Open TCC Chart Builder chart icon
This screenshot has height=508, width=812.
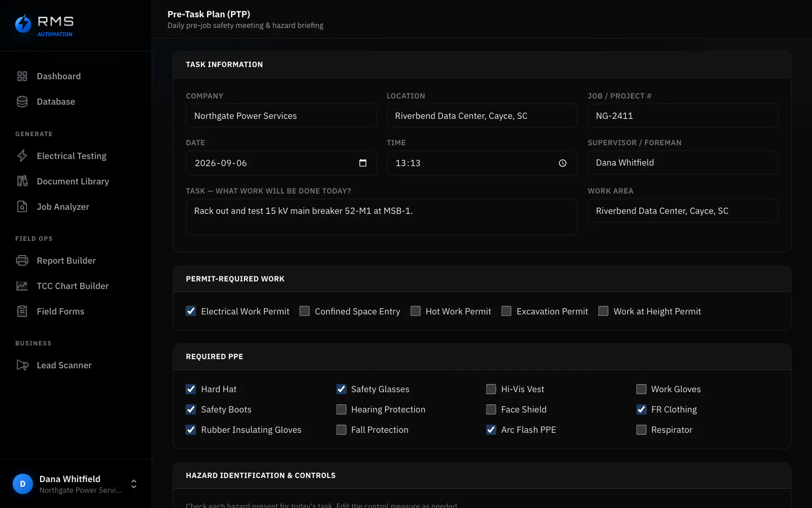[22, 286]
